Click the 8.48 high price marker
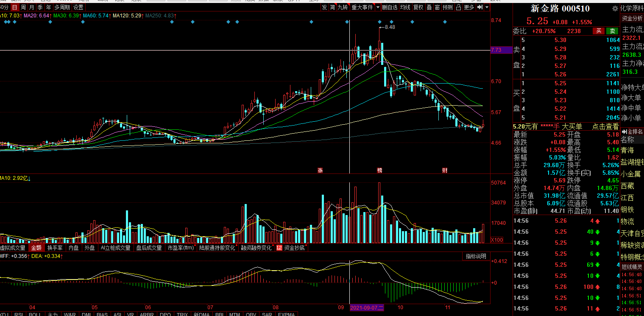 coord(390,27)
